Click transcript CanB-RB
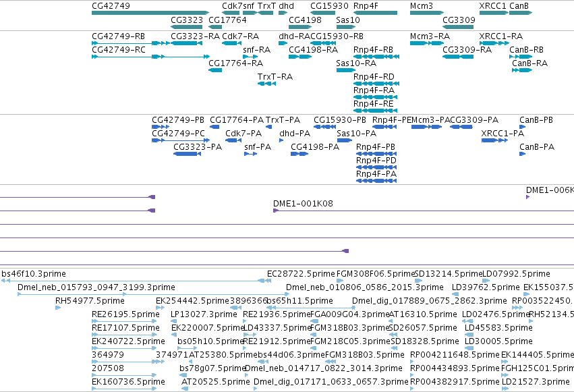The height and width of the screenshot is (392, 574). point(521,57)
